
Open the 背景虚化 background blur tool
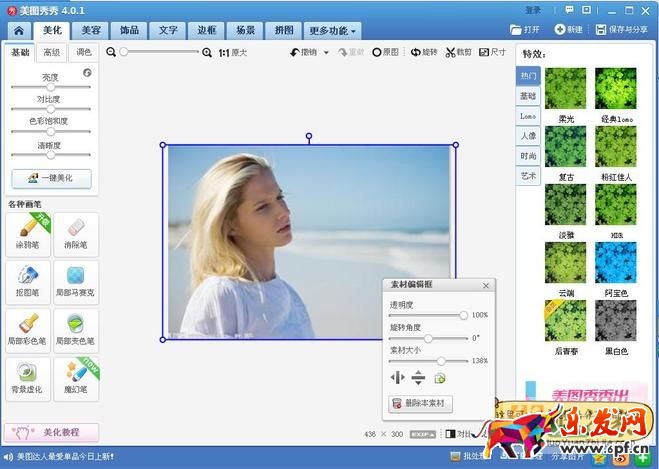tap(28, 379)
